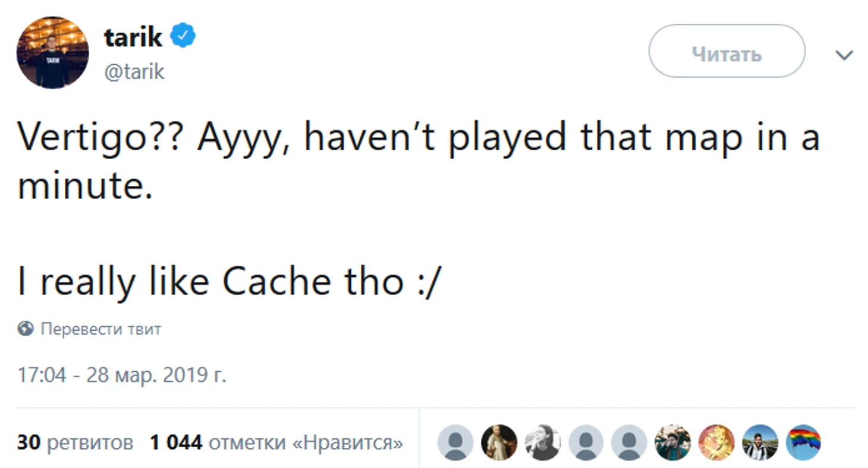Click the default avatar beside teal-jacket avatar
This screenshot has height=468, width=868.
click(x=630, y=442)
